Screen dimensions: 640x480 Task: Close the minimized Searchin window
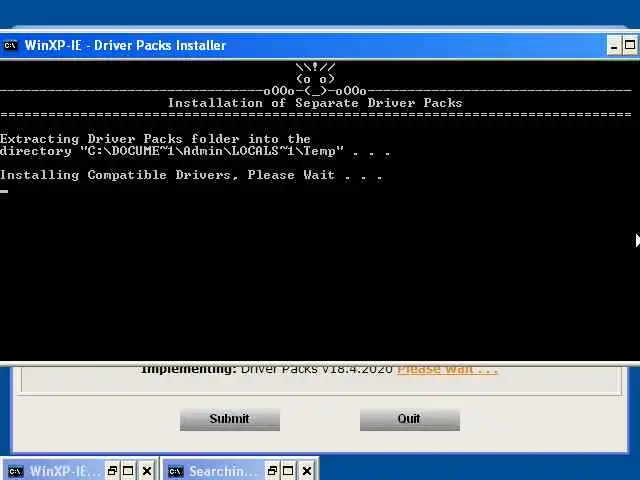(307, 471)
